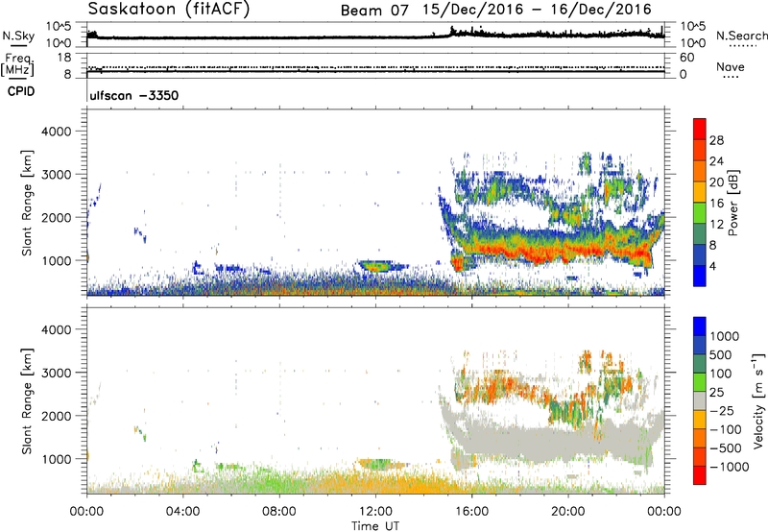Viewport: 768px width, 532px height.
Task: Select the "04:00" time tick label
Action: pyautogui.click(x=183, y=512)
